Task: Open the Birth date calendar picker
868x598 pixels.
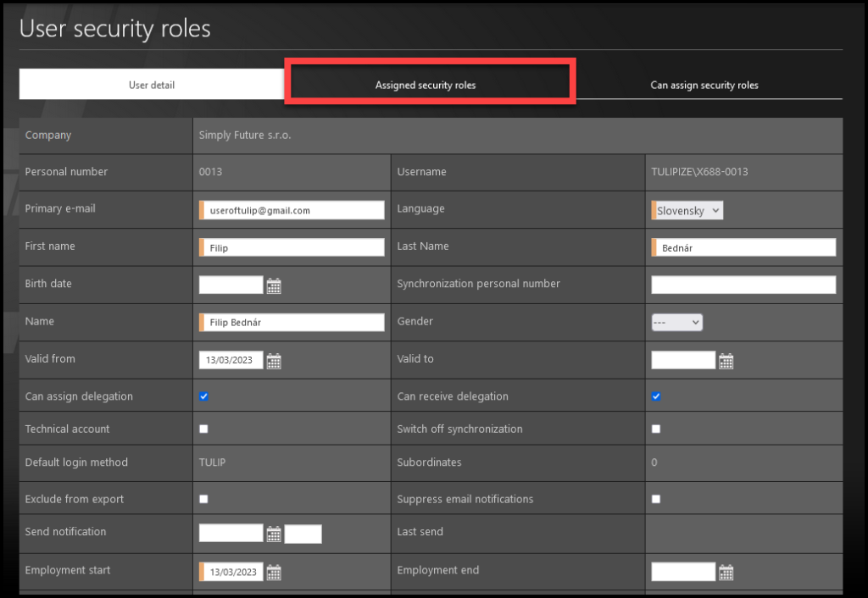Action: tap(274, 286)
